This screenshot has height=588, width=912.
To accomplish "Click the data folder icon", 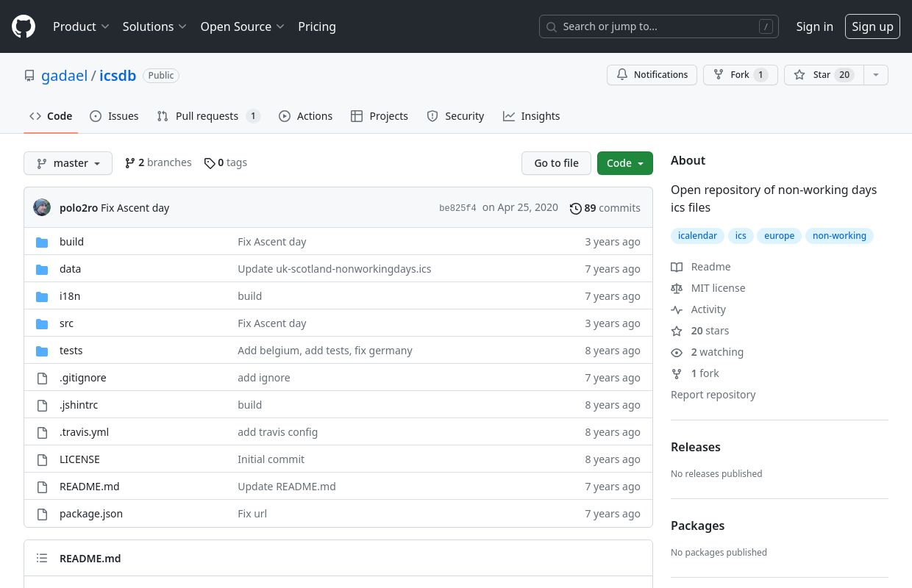I will point(42,269).
